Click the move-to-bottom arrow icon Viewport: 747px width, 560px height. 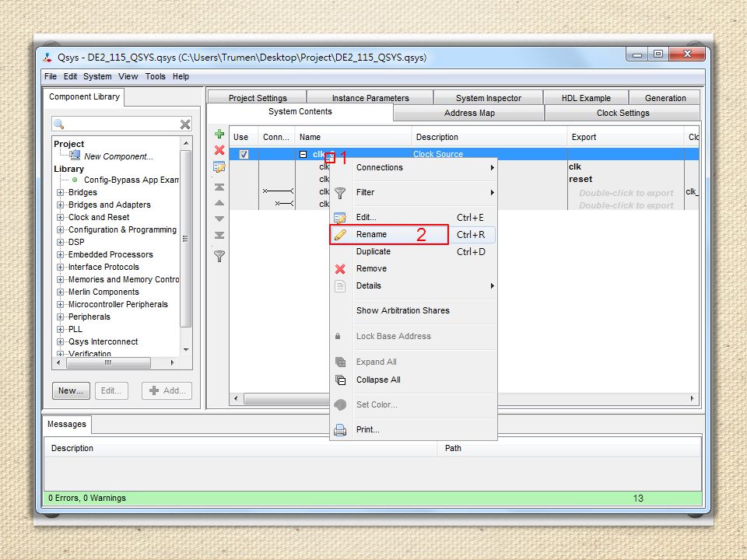pos(219,235)
